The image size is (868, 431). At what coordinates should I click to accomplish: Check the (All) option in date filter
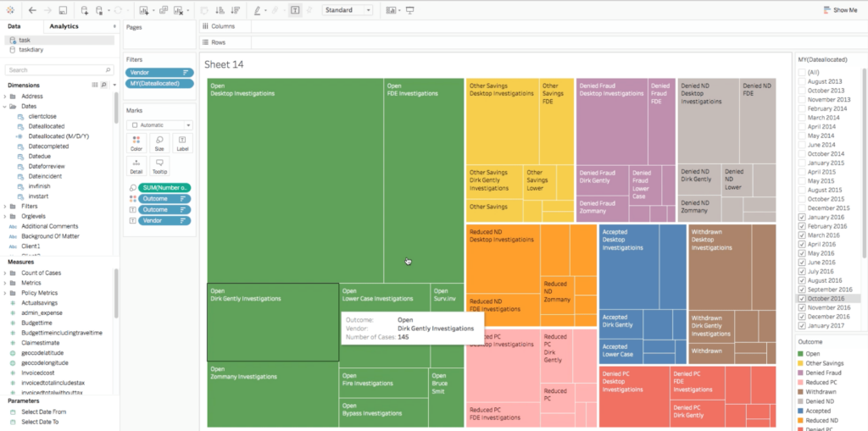tap(802, 73)
